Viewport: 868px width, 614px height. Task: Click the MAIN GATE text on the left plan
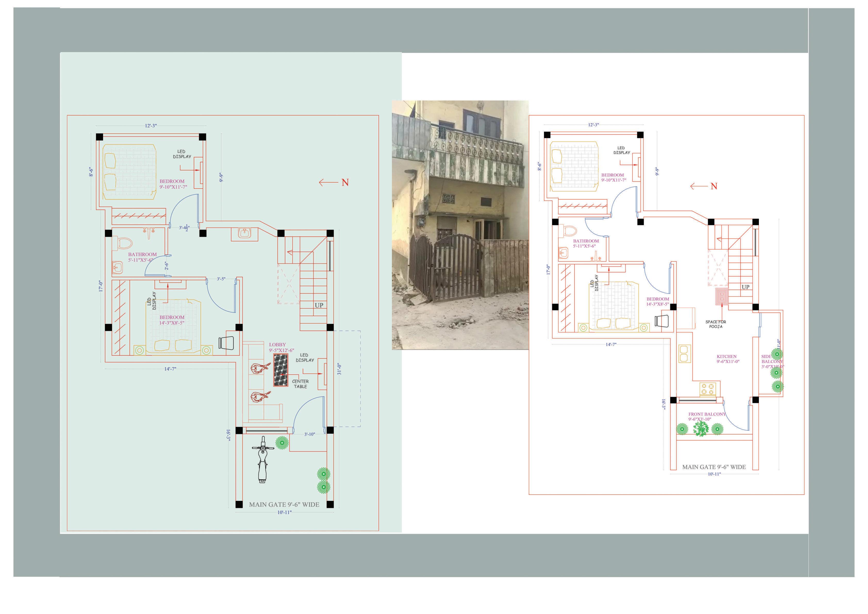click(x=284, y=504)
